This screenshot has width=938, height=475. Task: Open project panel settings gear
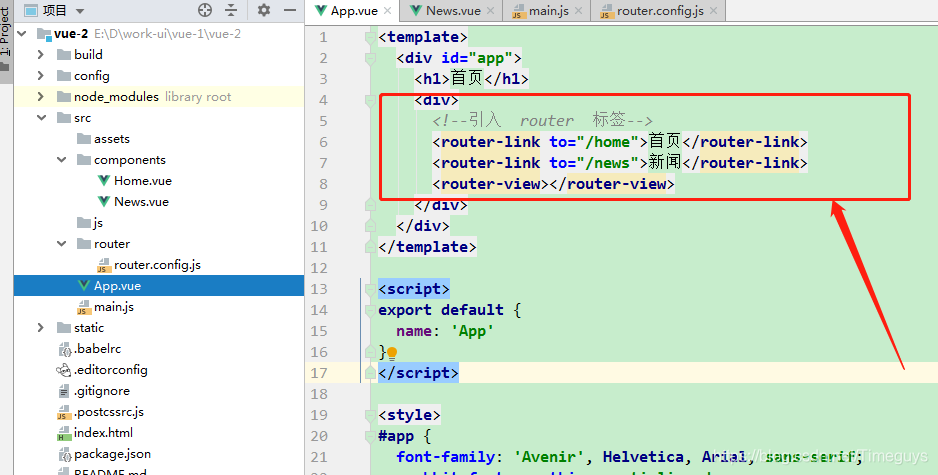pyautogui.click(x=264, y=10)
